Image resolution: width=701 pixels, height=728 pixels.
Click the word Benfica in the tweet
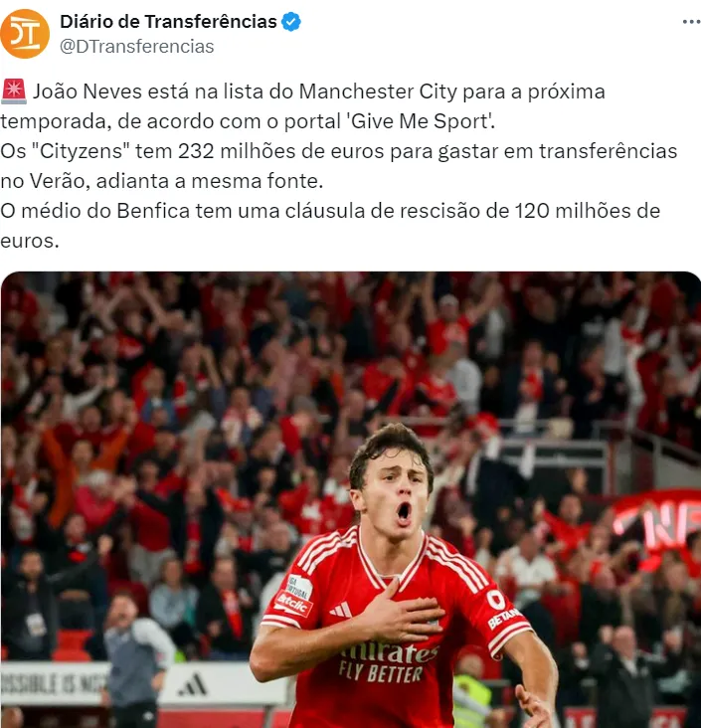[153, 211]
